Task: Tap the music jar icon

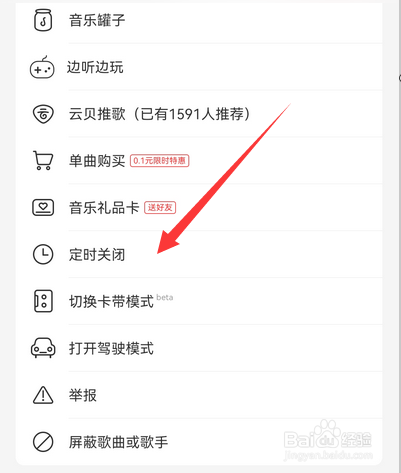Action: [43, 20]
